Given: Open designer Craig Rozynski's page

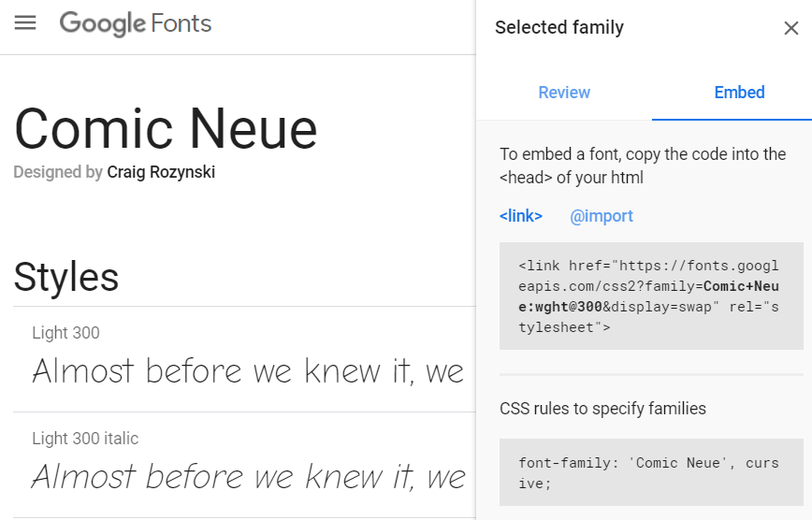Looking at the screenshot, I should click(161, 172).
